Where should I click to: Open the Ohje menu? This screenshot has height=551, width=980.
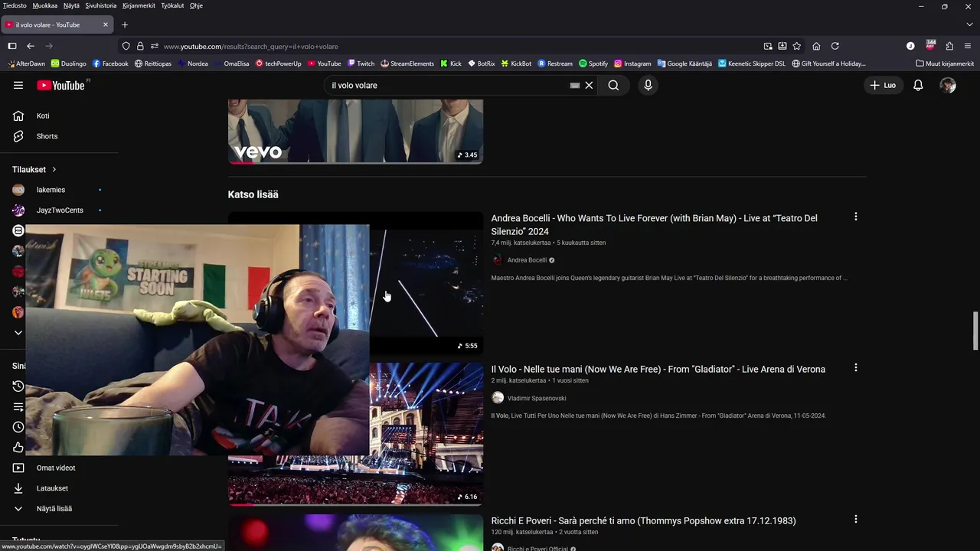[196, 5]
